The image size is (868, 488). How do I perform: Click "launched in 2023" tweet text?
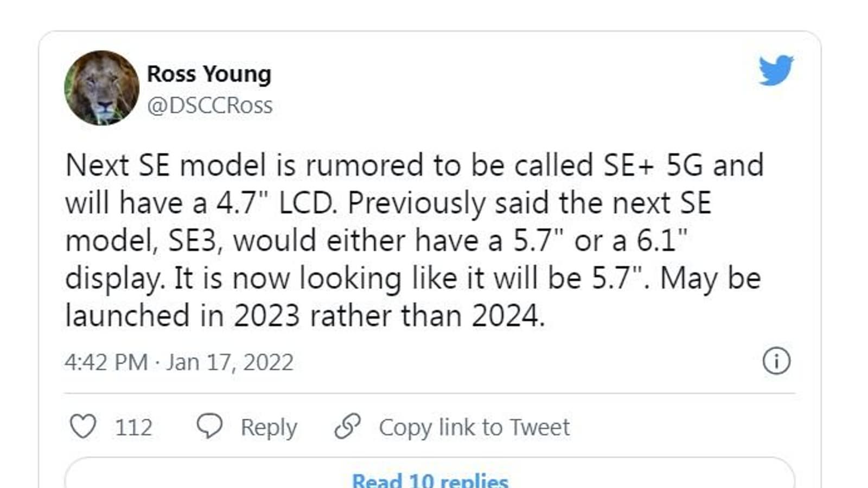182,316
